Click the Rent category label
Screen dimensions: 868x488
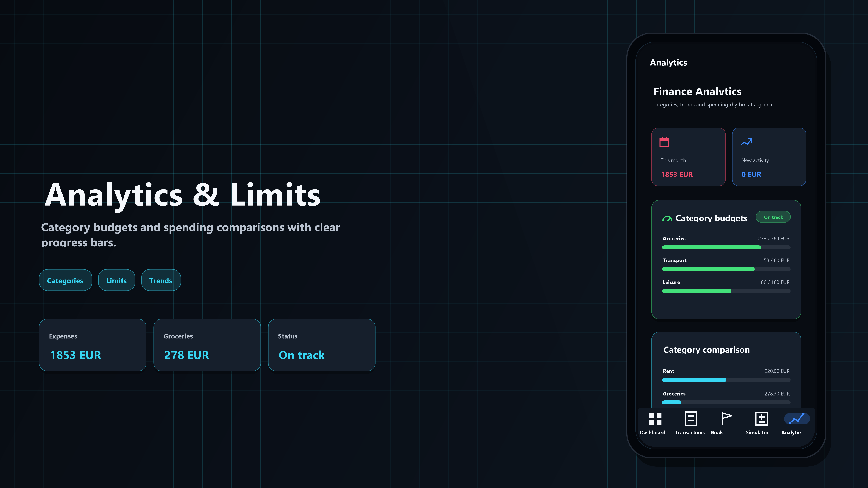pyautogui.click(x=668, y=371)
